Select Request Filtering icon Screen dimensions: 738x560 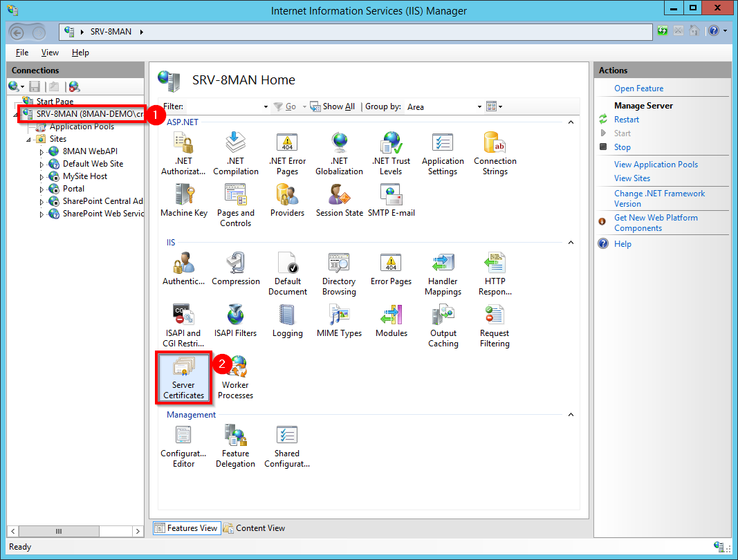(x=495, y=325)
